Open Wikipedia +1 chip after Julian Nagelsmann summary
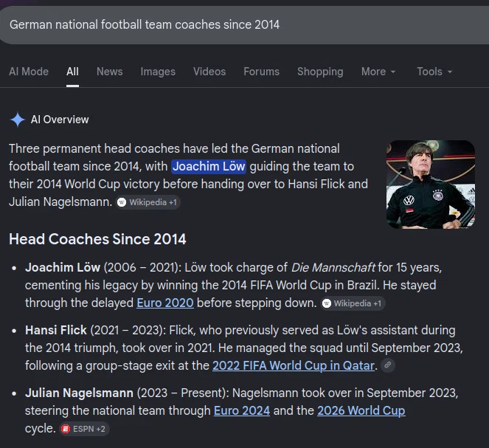The width and height of the screenshot is (489, 448). (x=148, y=202)
